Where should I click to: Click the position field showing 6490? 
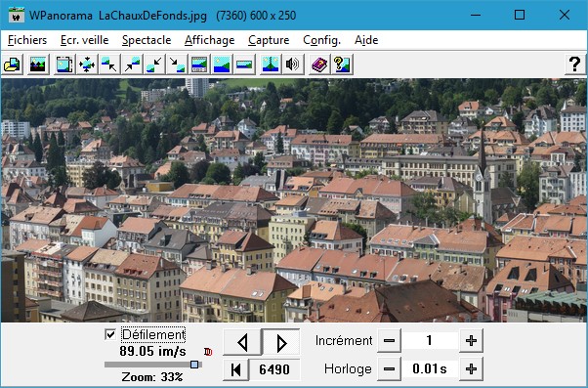point(274,369)
